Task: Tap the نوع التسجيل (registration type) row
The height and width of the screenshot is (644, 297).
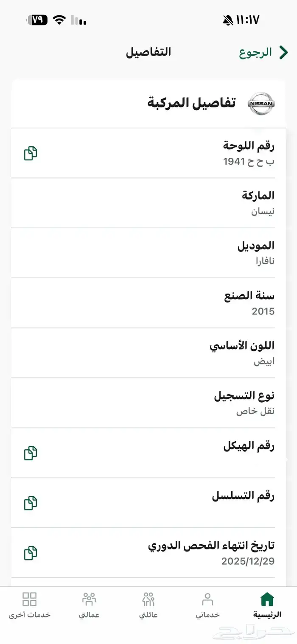Action: (x=148, y=403)
